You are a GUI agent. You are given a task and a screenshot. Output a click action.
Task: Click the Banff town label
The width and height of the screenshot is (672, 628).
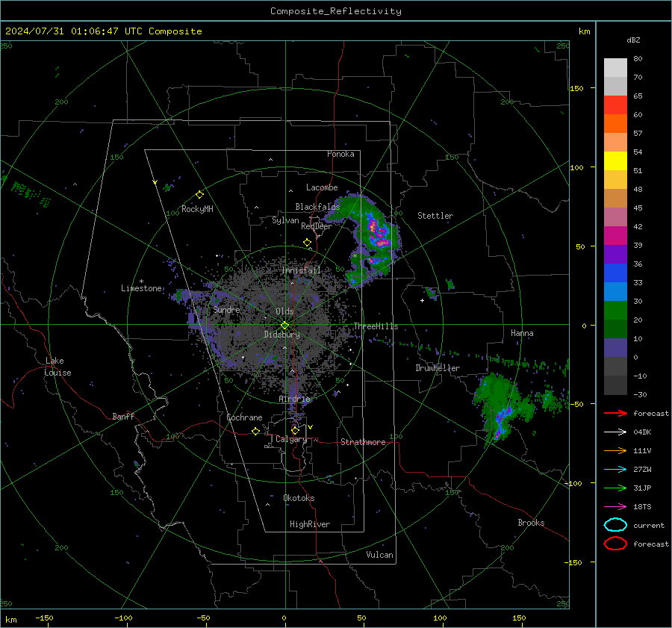tap(123, 416)
